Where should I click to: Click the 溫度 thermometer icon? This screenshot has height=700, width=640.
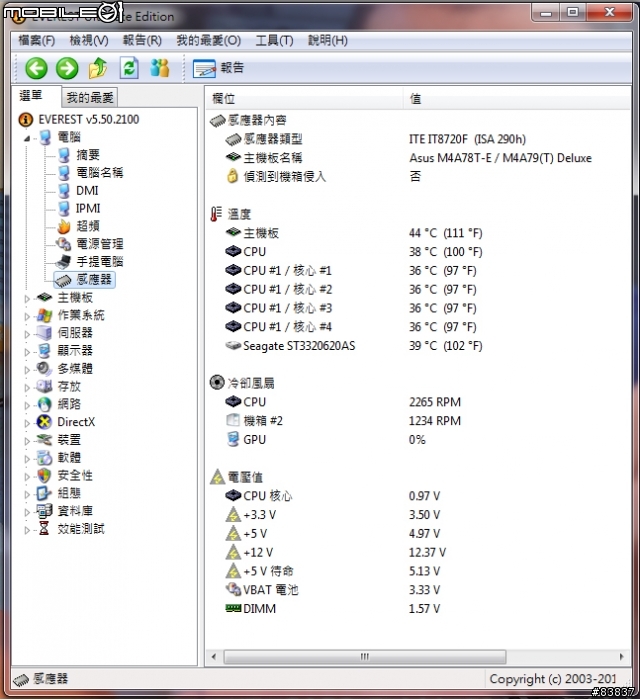click(x=216, y=214)
